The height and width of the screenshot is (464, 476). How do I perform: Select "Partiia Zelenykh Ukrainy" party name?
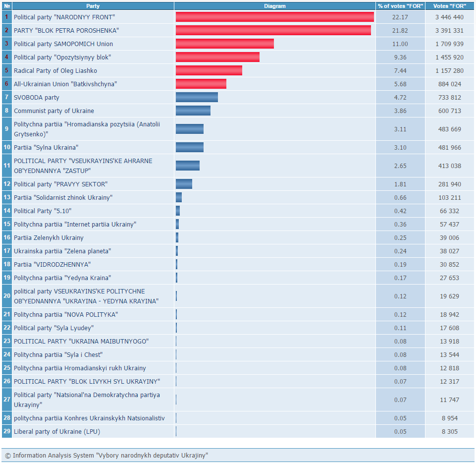pyautogui.click(x=49, y=237)
